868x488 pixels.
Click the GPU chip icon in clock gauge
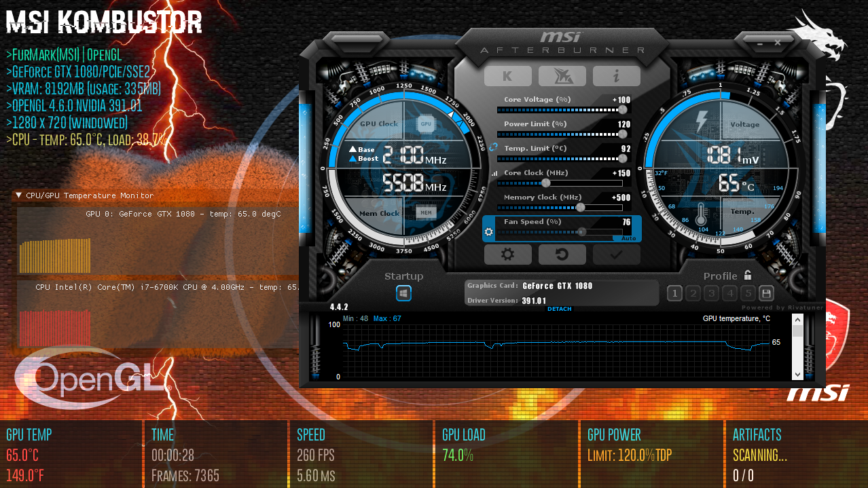(x=426, y=124)
